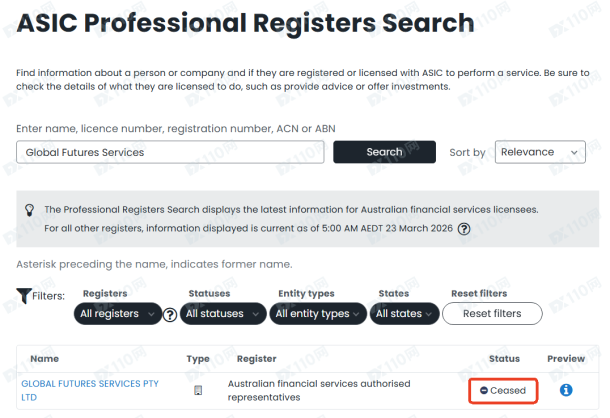Click the ASIC Professional Registers Search heading
This screenshot has width=610, height=418.
(245, 23)
